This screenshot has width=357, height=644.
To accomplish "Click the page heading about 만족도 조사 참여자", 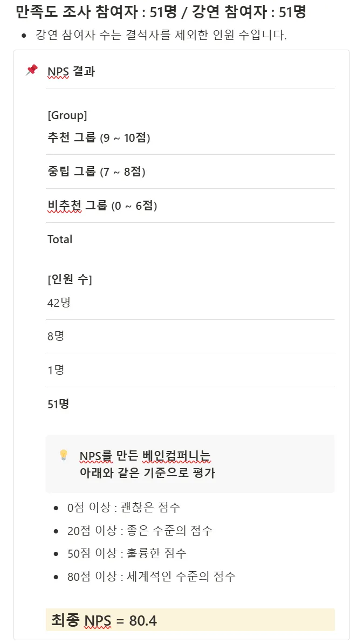I will pyautogui.click(x=161, y=11).
